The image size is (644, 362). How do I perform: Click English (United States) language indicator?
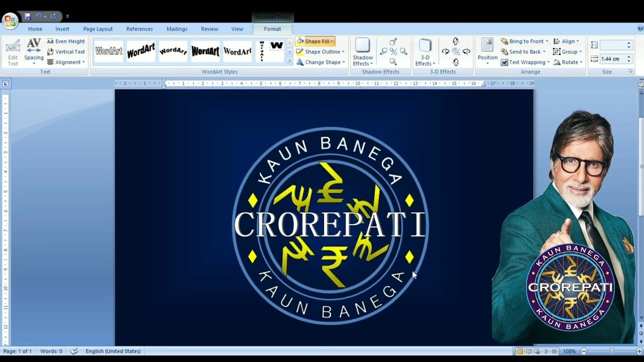(x=113, y=351)
